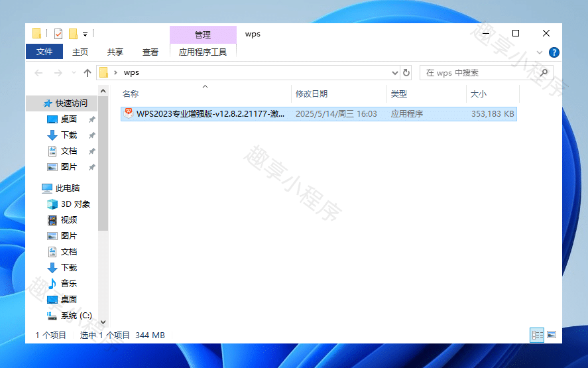Open recent locations dropdown arrow

[x=74, y=73]
